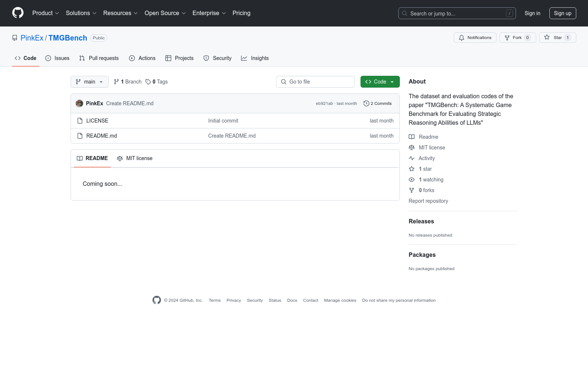Open the green Code dropdown

coord(380,82)
